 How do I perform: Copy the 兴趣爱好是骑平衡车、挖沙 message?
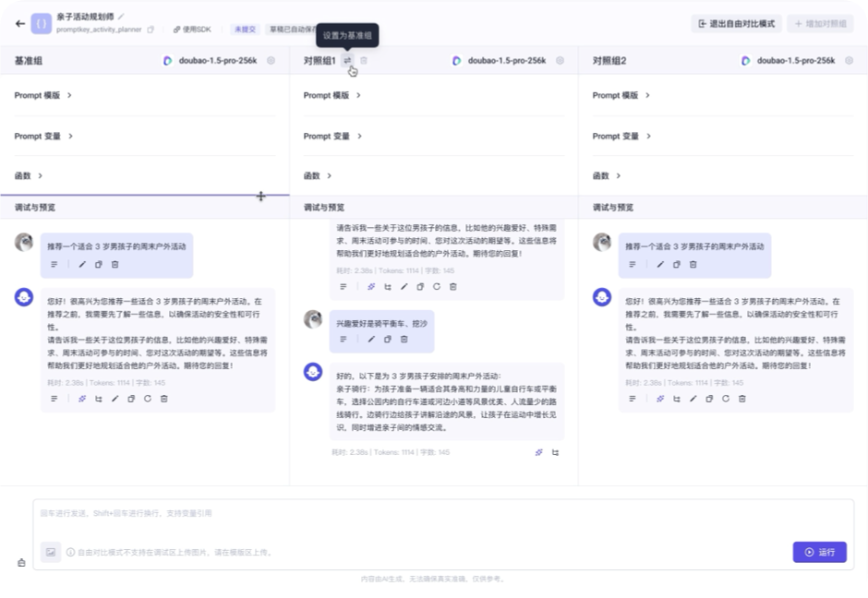[x=388, y=339]
